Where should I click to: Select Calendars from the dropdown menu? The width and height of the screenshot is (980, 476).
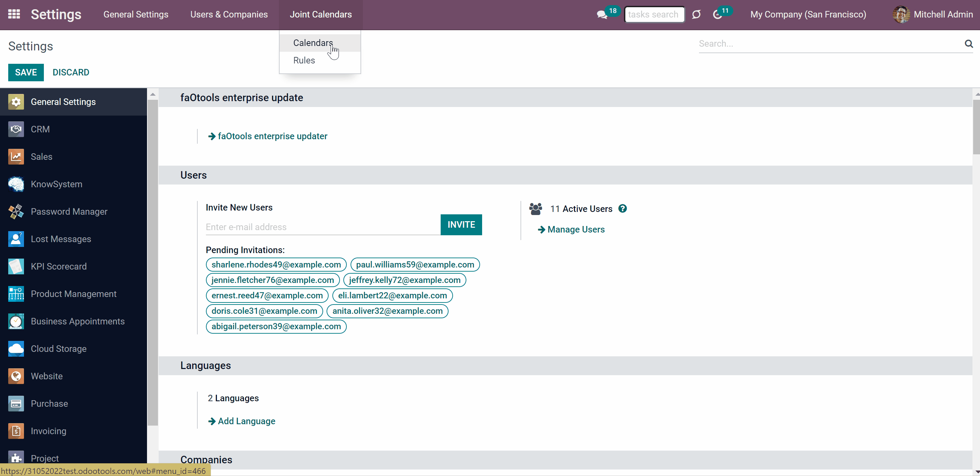(x=320, y=43)
